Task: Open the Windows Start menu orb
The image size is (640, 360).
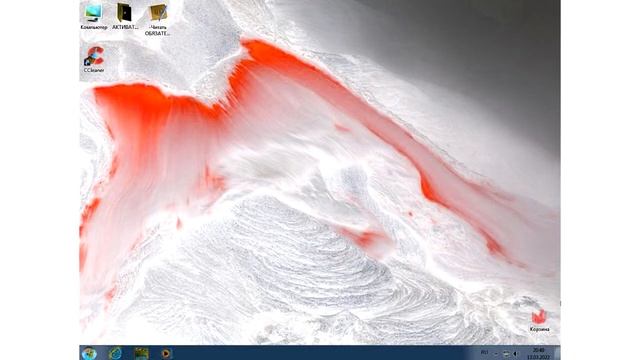Action: 89,353
